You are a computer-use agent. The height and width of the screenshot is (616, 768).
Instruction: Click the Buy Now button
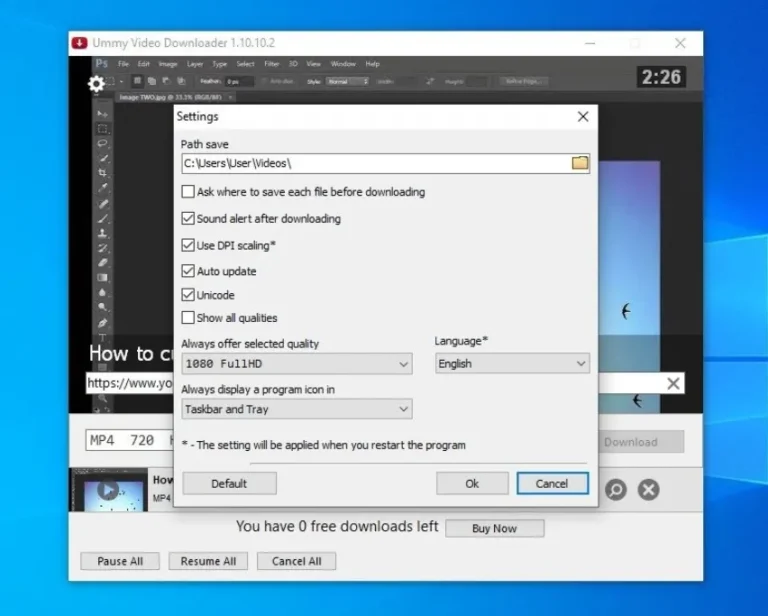pos(495,528)
